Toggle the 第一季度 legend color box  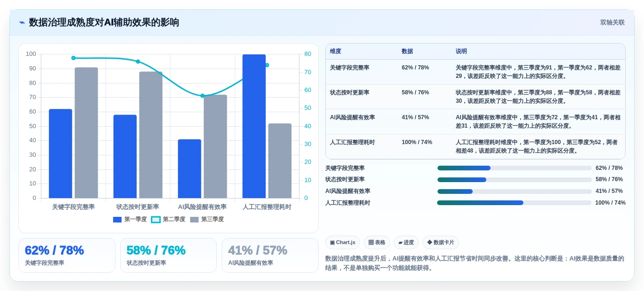[117, 220]
